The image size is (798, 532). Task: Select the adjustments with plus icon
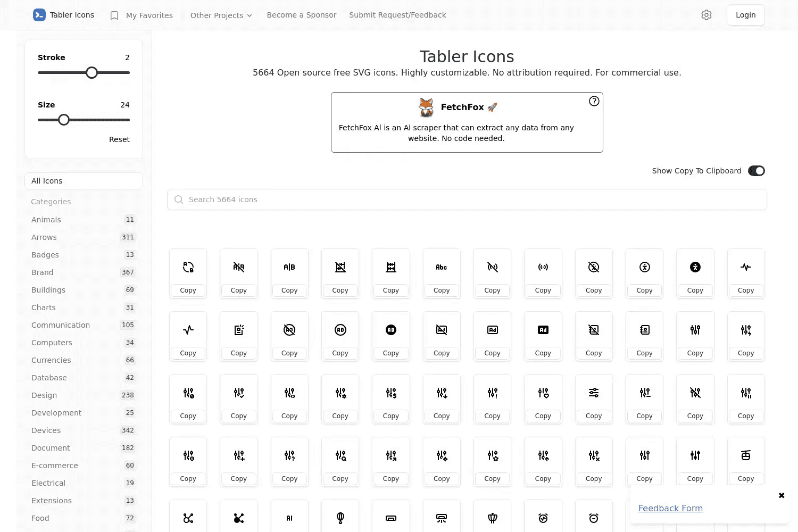tap(239, 455)
